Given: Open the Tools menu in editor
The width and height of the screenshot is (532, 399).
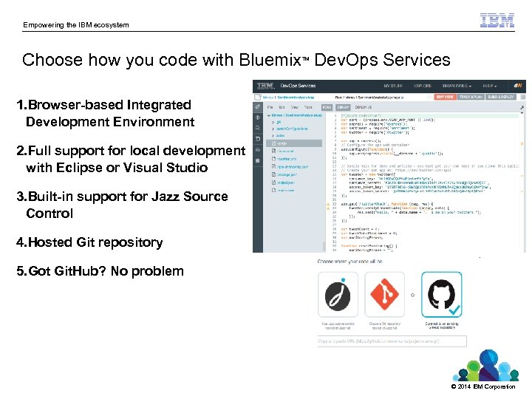Looking at the screenshot, I should point(308,107).
